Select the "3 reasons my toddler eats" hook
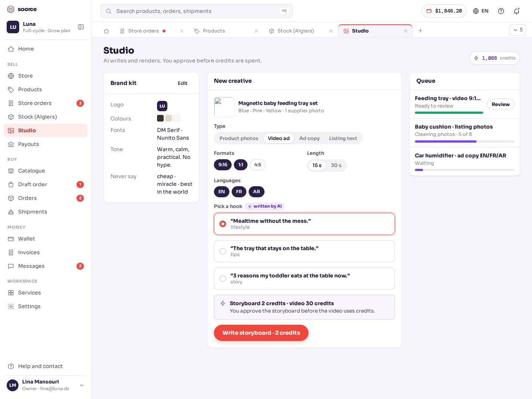Screen dimensions: 532x399 (304, 279)
